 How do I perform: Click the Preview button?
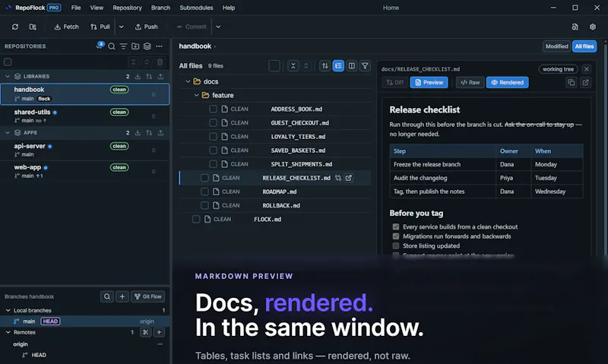click(429, 83)
